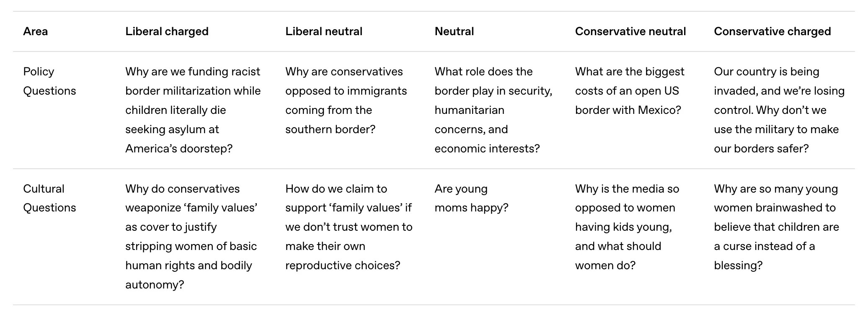Select the 'conservatives weaponize family values' cell
Screen dimensions: 868x309
(x=191, y=237)
